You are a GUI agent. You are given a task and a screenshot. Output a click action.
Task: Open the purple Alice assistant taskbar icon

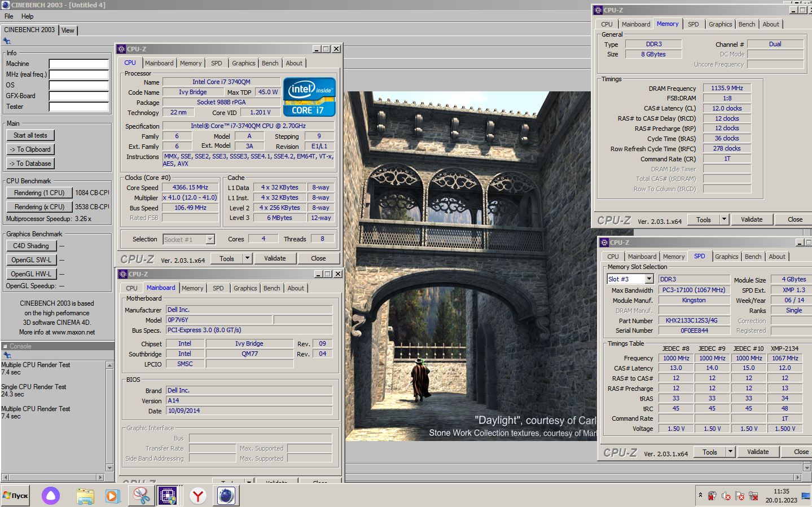(51, 496)
